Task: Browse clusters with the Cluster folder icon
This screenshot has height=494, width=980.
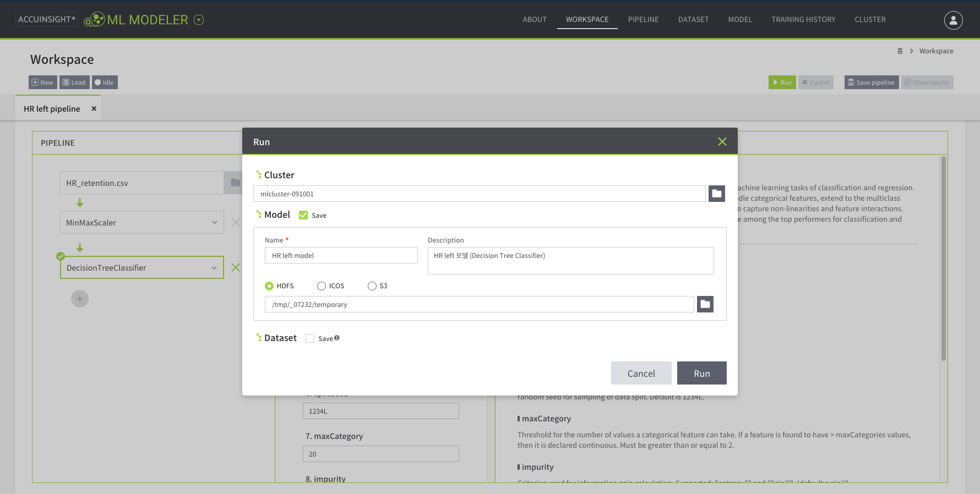Action: tap(716, 194)
